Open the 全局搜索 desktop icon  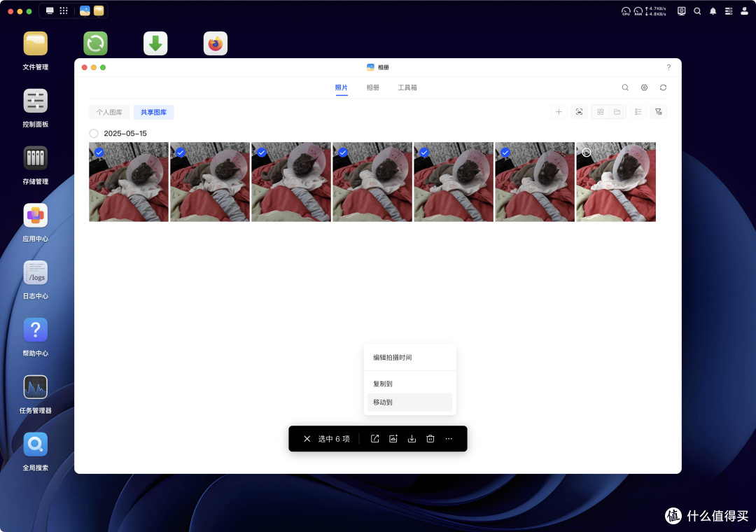click(x=35, y=444)
